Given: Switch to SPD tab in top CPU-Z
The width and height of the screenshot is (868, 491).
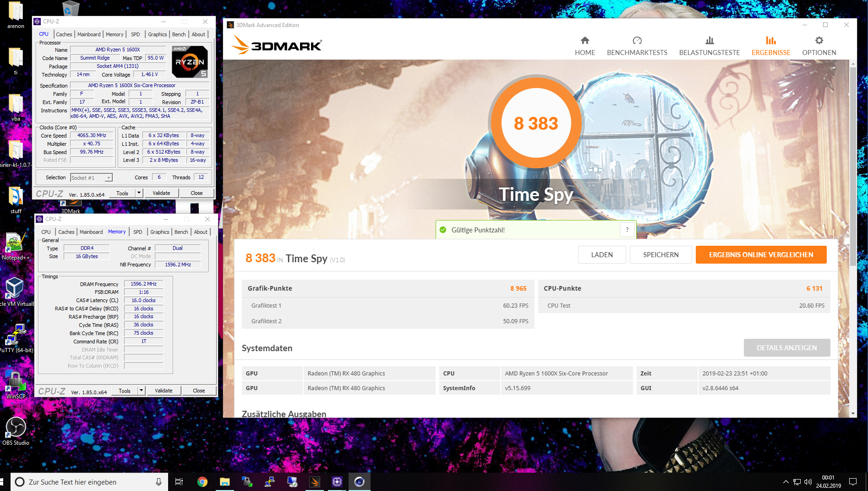Looking at the screenshot, I should 136,34.
